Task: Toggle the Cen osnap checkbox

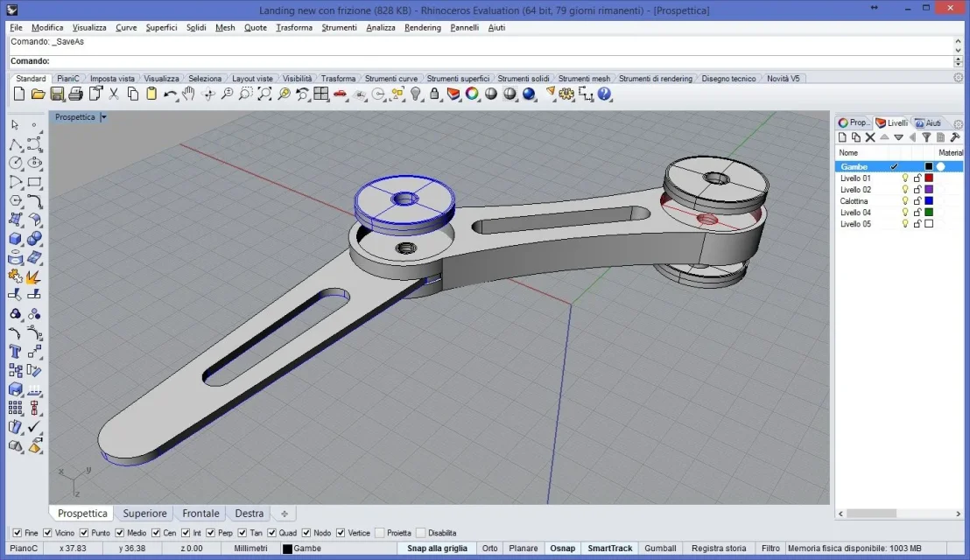Action: (156, 533)
